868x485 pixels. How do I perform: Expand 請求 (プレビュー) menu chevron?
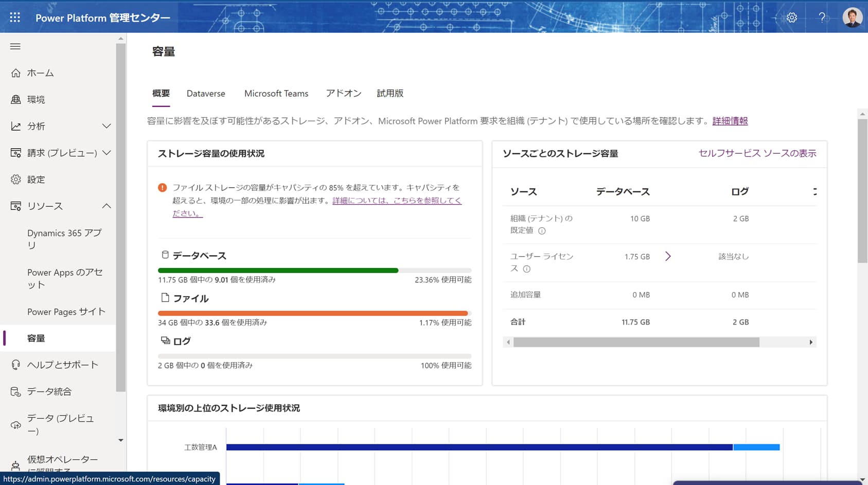107,153
